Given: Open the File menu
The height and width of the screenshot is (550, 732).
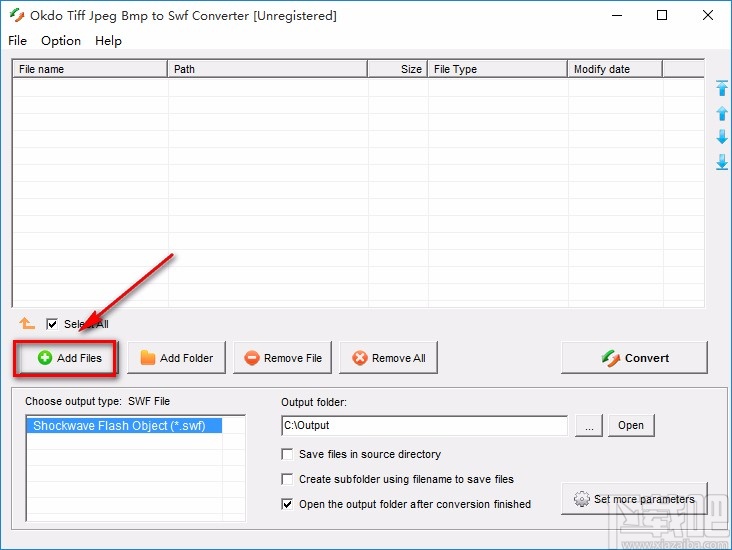Looking at the screenshot, I should [x=18, y=41].
